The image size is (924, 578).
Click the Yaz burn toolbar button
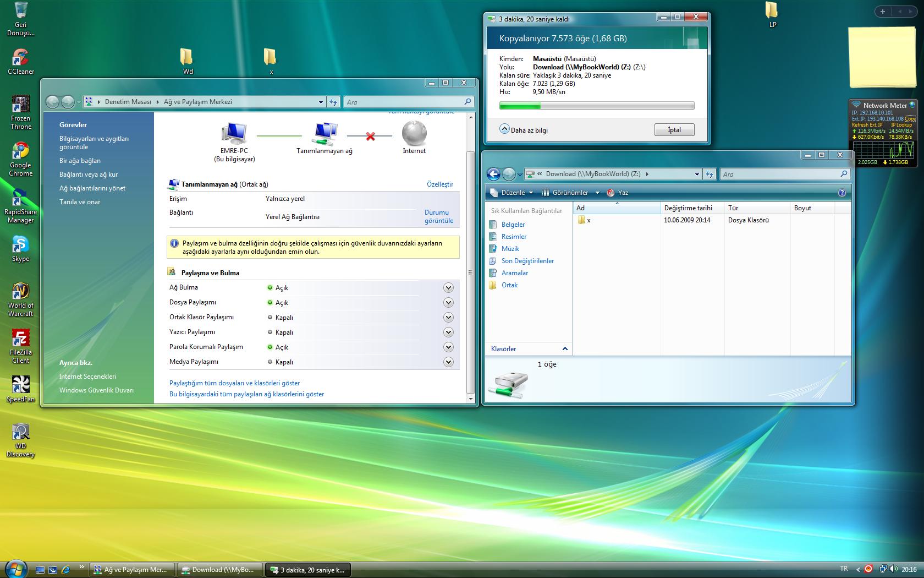click(617, 193)
